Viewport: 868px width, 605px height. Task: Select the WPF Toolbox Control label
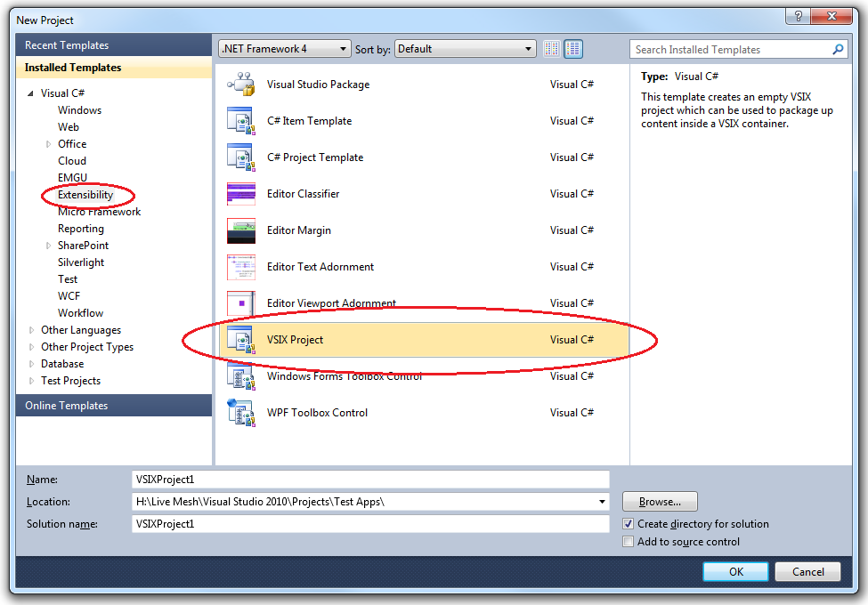tap(317, 413)
